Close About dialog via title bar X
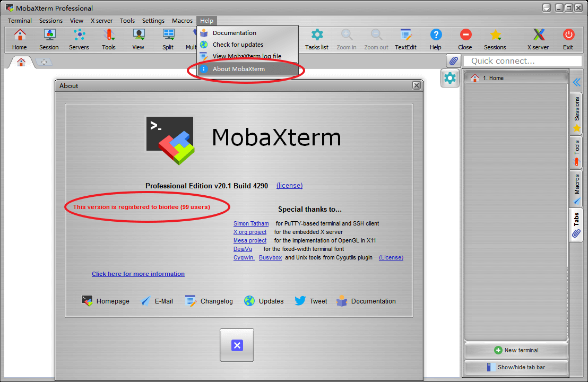Viewport: 588px width, 382px height. [416, 85]
